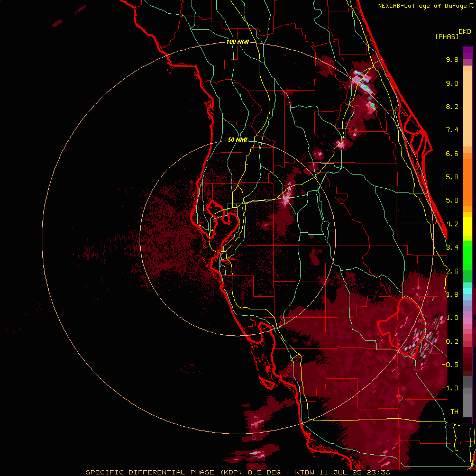Click the Specific Differential Phase caption at bottom
476x476 pixels.
(x=237, y=472)
